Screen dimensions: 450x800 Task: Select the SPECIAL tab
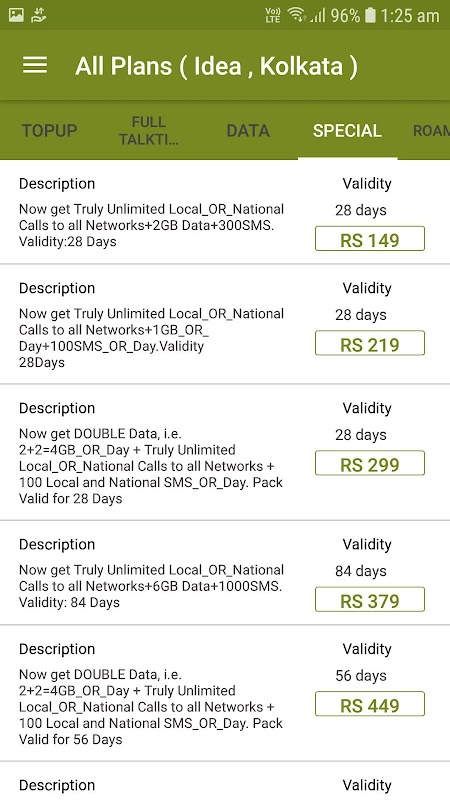tap(347, 131)
